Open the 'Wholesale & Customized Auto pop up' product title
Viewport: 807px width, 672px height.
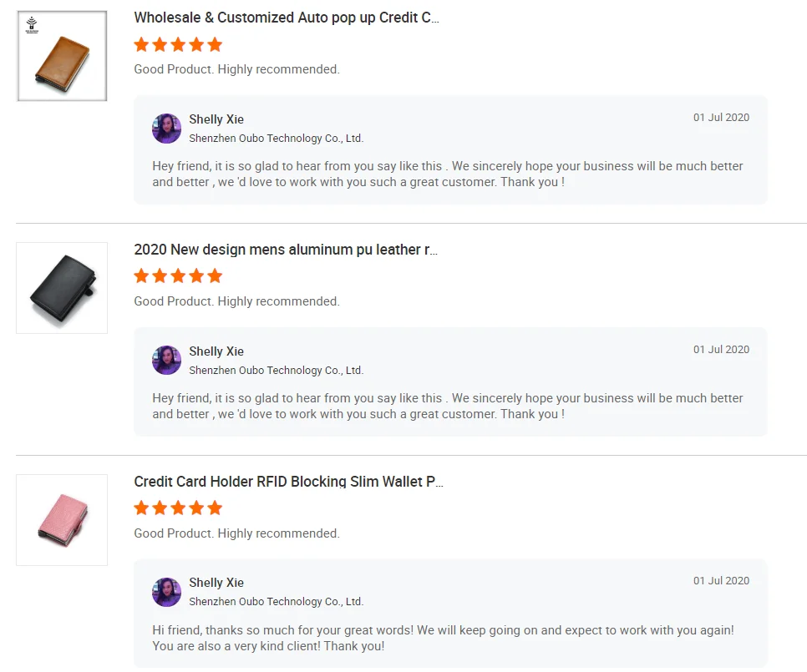pos(287,18)
